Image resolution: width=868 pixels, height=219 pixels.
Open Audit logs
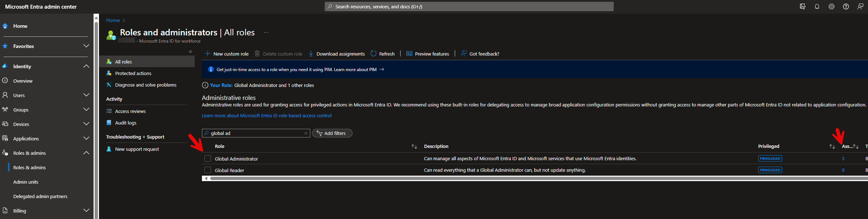coord(125,123)
